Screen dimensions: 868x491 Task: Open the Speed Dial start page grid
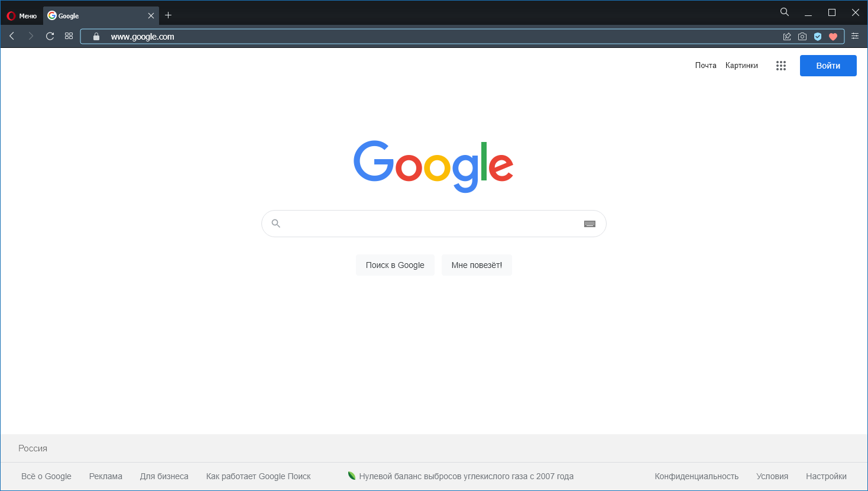[x=69, y=36]
